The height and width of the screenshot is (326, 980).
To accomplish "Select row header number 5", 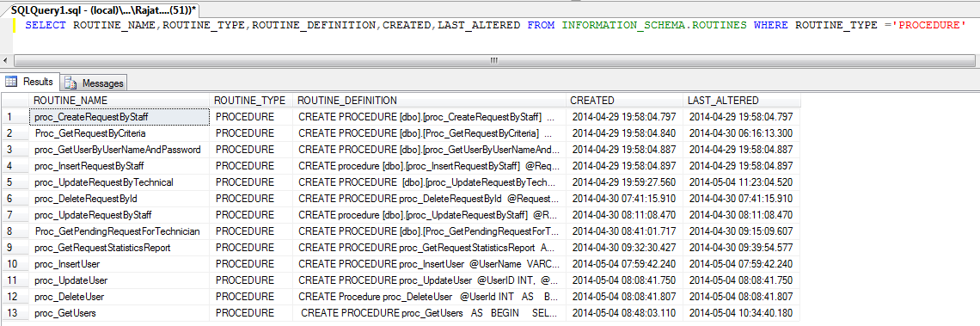I will pos(15,182).
